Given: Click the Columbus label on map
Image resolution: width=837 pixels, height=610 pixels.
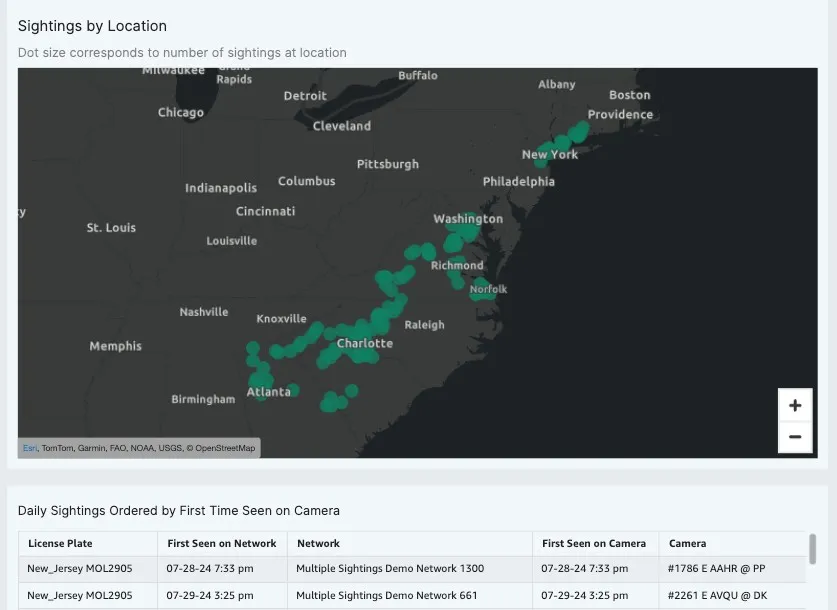Looking at the screenshot, I should 306,181.
